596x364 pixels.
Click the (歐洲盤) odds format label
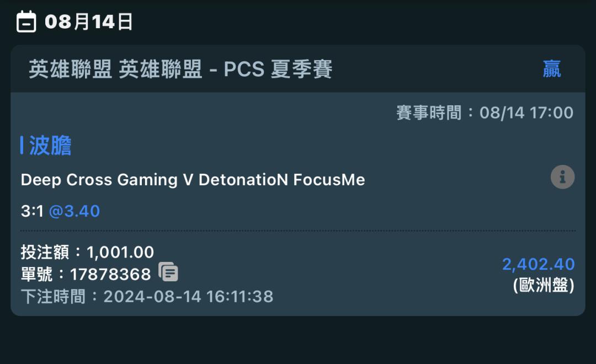tap(544, 285)
